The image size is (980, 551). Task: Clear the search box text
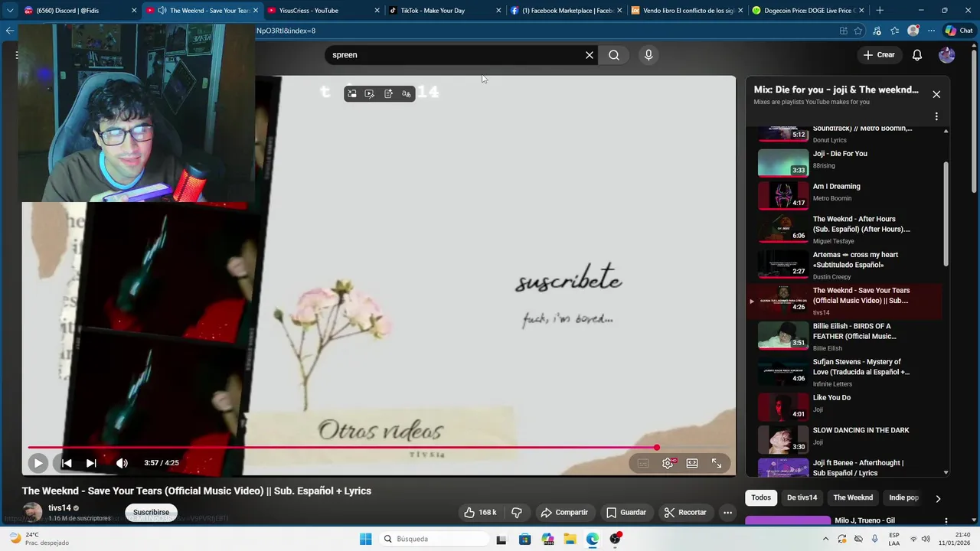coord(590,55)
